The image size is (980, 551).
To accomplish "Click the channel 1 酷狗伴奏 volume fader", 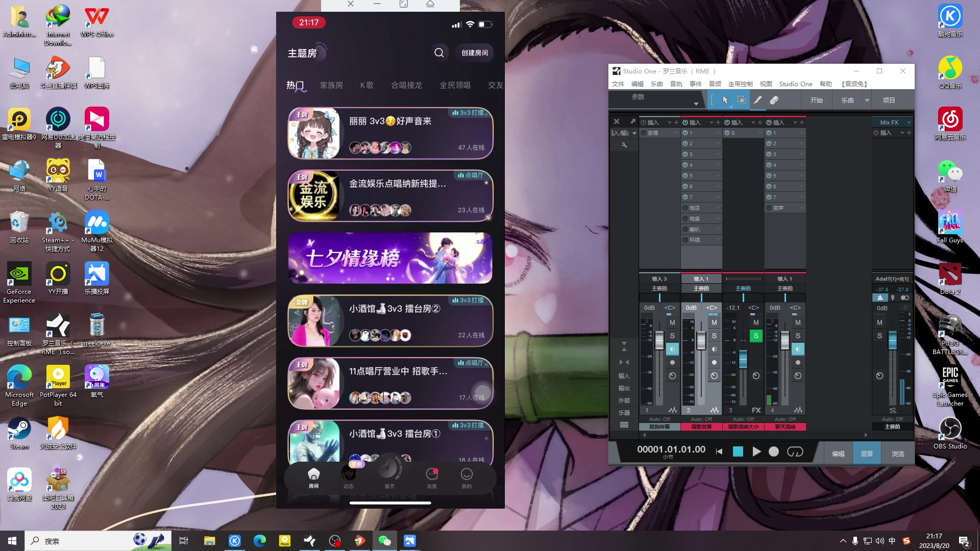I will (x=659, y=340).
